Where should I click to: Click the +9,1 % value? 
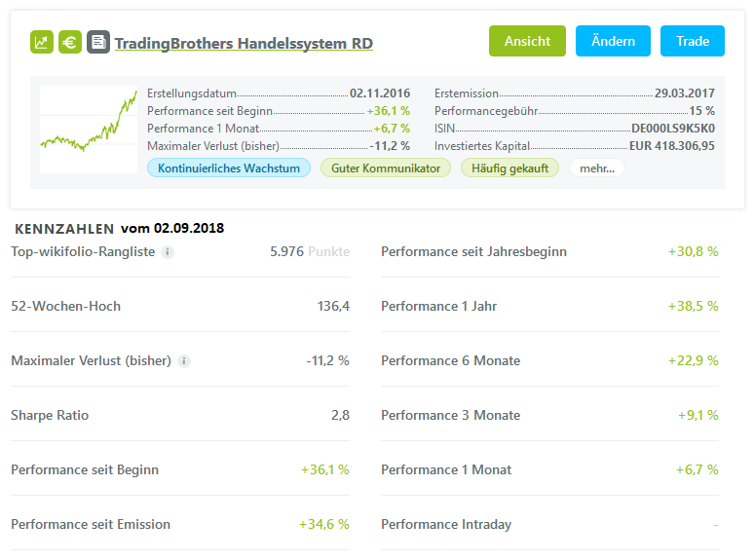pyautogui.click(x=698, y=415)
